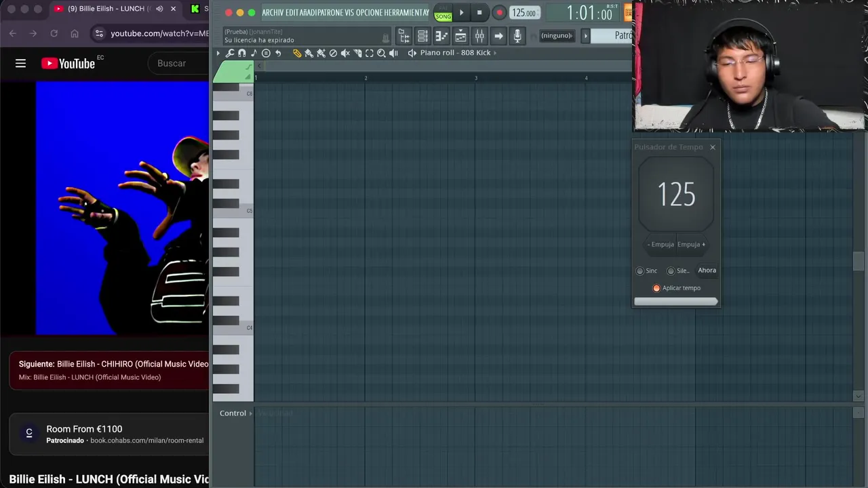The image size is (868, 488).
Task: Click the Play button in transport
Action: (x=462, y=12)
